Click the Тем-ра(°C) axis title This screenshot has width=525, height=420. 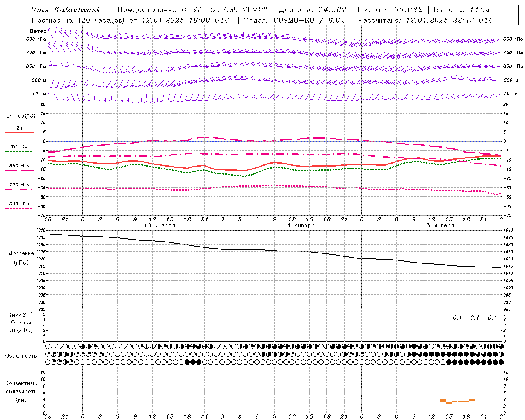pyautogui.click(x=19, y=116)
